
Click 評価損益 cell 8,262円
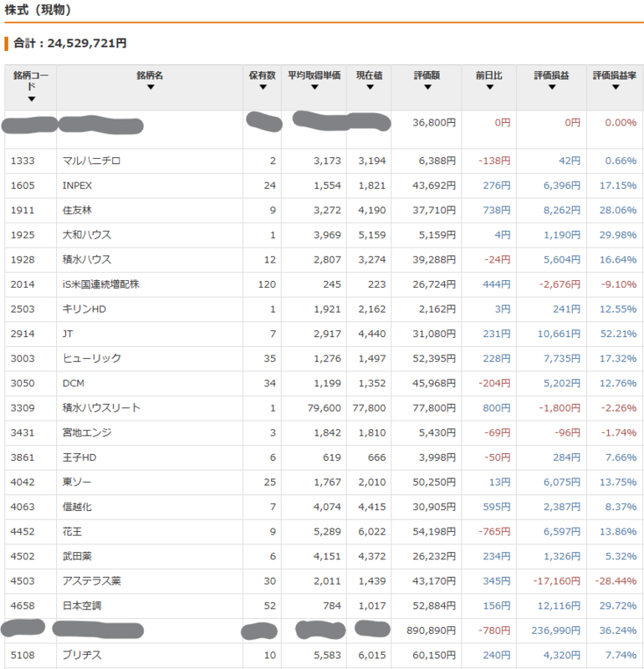coord(562,211)
